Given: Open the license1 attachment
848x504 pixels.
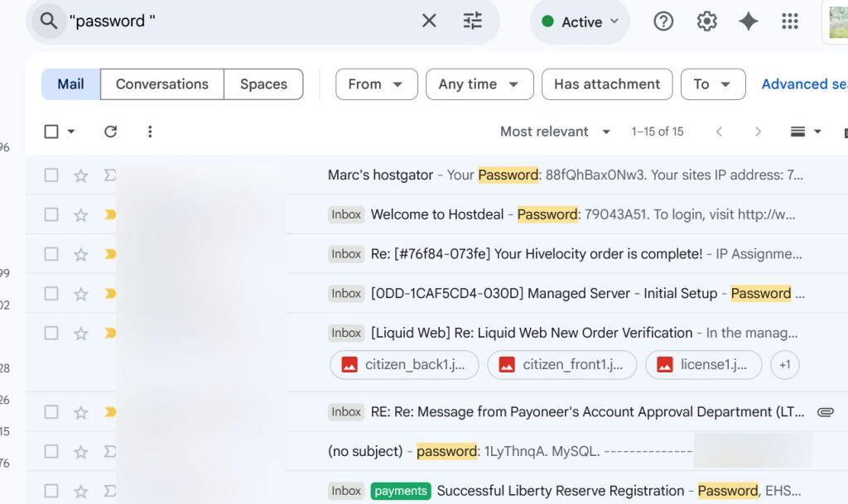Looking at the screenshot, I should click(x=703, y=365).
